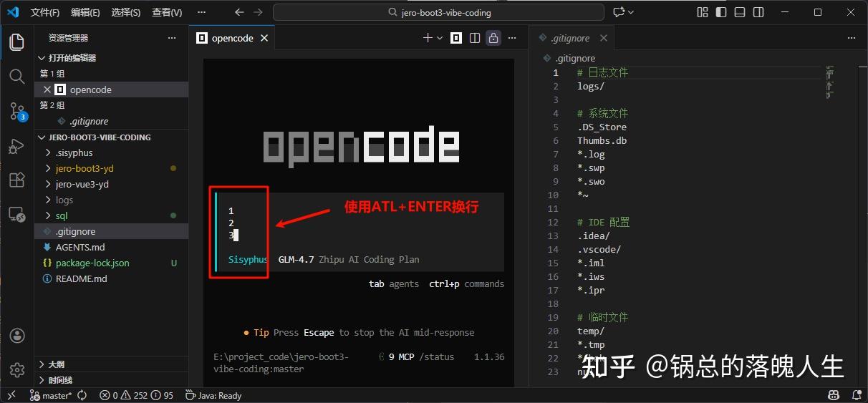This screenshot has height=403, width=868.
Task: Close the opencode entry in open editors
Action: (47, 89)
